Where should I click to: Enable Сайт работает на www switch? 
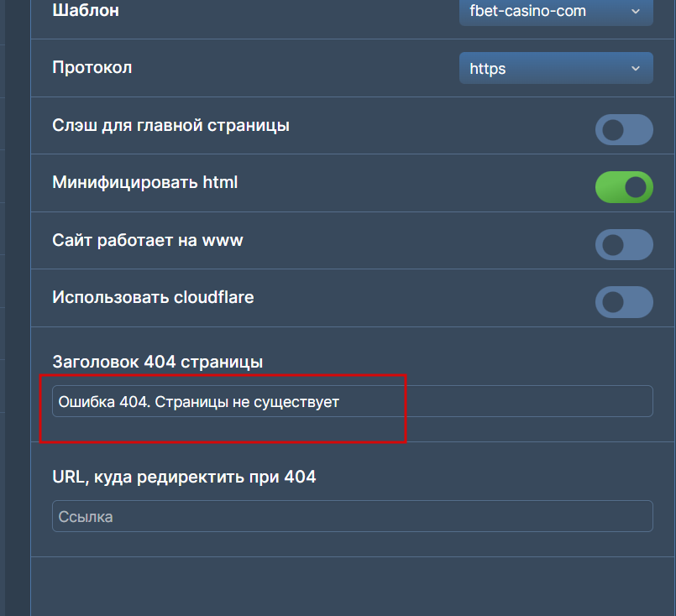coord(624,245)
